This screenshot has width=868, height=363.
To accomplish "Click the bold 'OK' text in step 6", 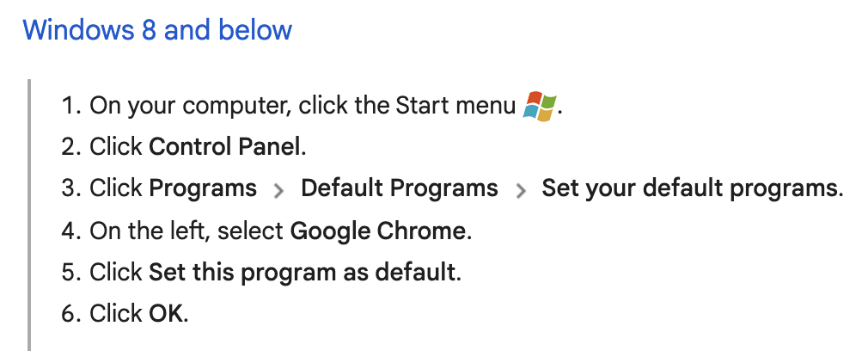I will (x=166, y=314).
